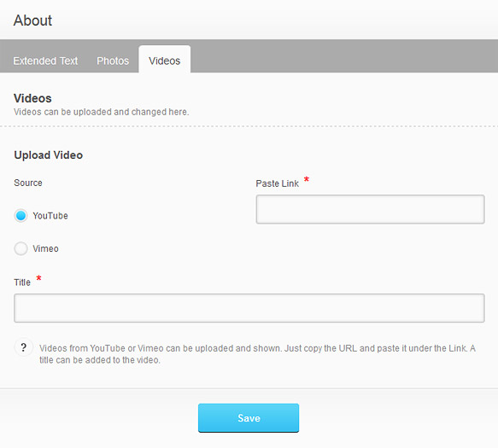Click the question mark help icon
Image resolution: width=498 pixels, height=448 pixels.
tap(24, 348)
